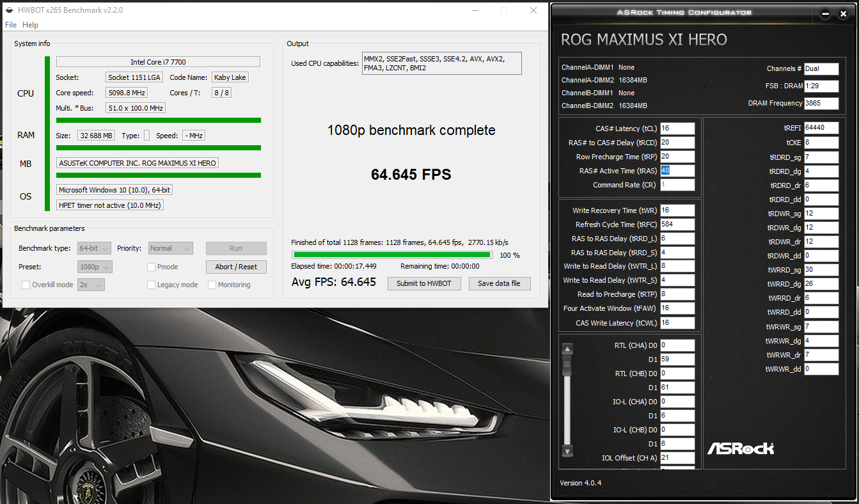Click the HPET timer not active field
859x504 pixels.
click(x=110, y=205)
